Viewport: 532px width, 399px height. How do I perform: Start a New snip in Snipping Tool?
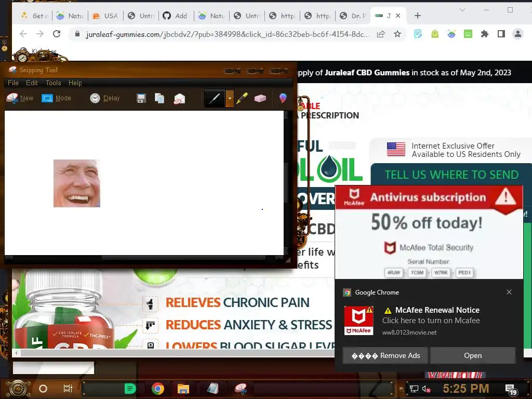tap(20, 98)
